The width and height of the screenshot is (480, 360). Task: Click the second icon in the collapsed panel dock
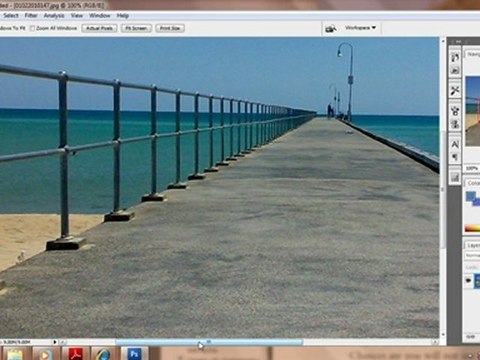(455, 70)
